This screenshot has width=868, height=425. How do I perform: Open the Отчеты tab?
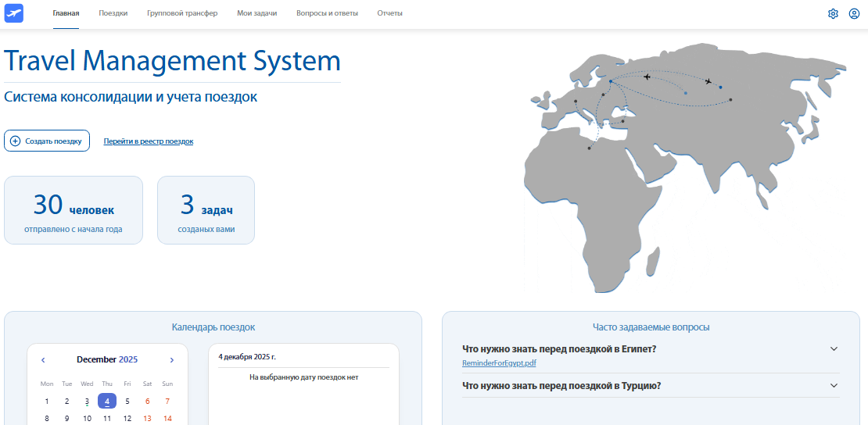(389, 13)
